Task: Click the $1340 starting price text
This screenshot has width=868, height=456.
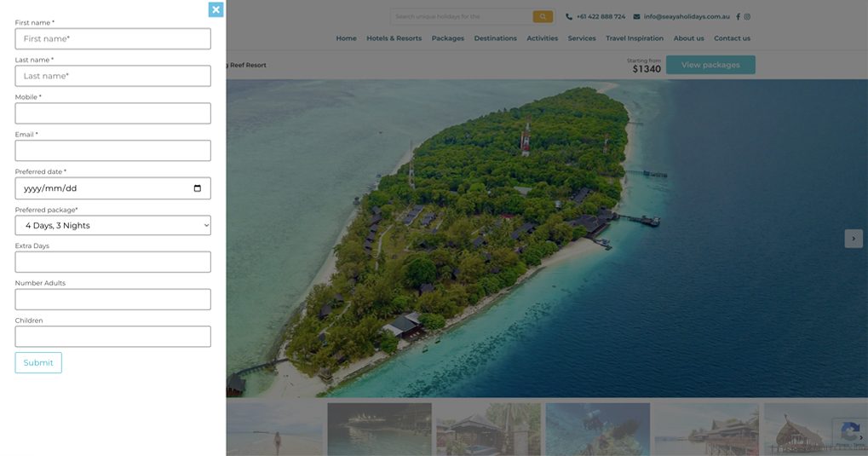Action: [647, 69]
